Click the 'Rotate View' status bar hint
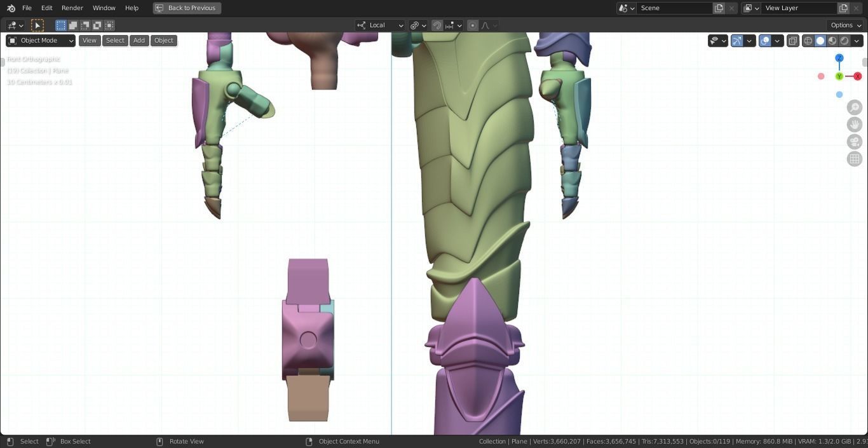This screenshot has height=448, width=868. pyautogui.click(x=186, y=442)
